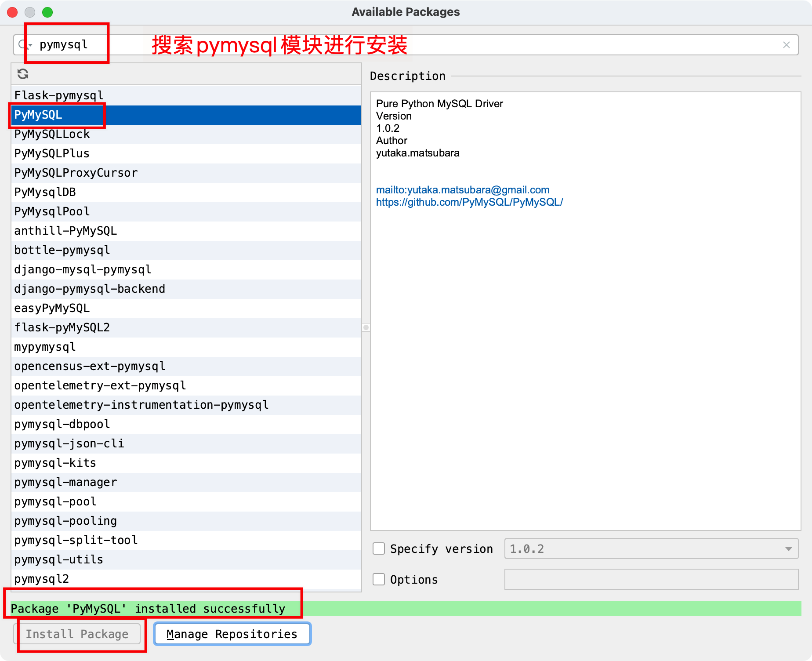Select the anthill-PyMySQL package
This screenshot has width=812, height=661.
point(186,231)
